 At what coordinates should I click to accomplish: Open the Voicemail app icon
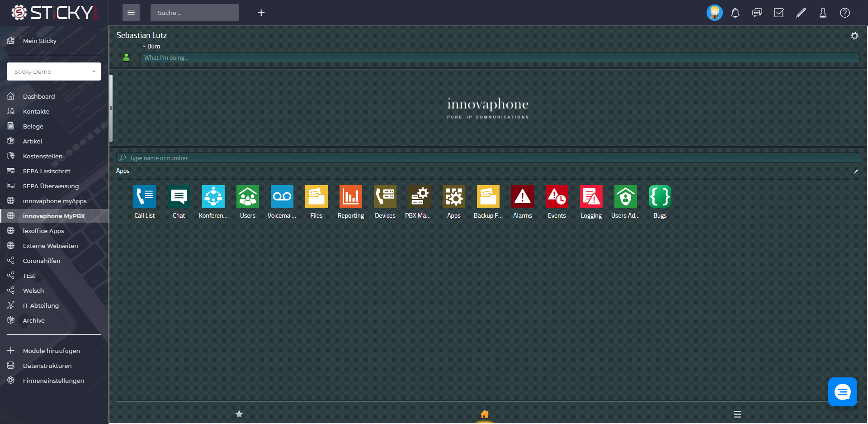[x=282, y=196]
